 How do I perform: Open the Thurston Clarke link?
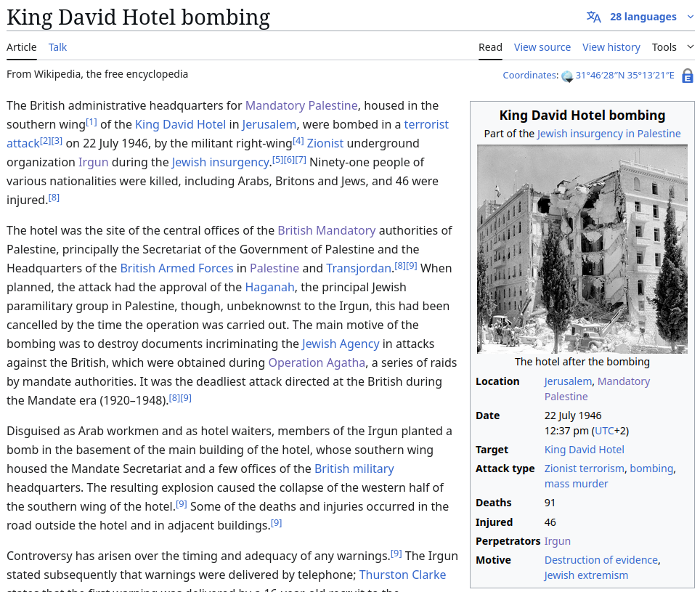coord(402,575)
